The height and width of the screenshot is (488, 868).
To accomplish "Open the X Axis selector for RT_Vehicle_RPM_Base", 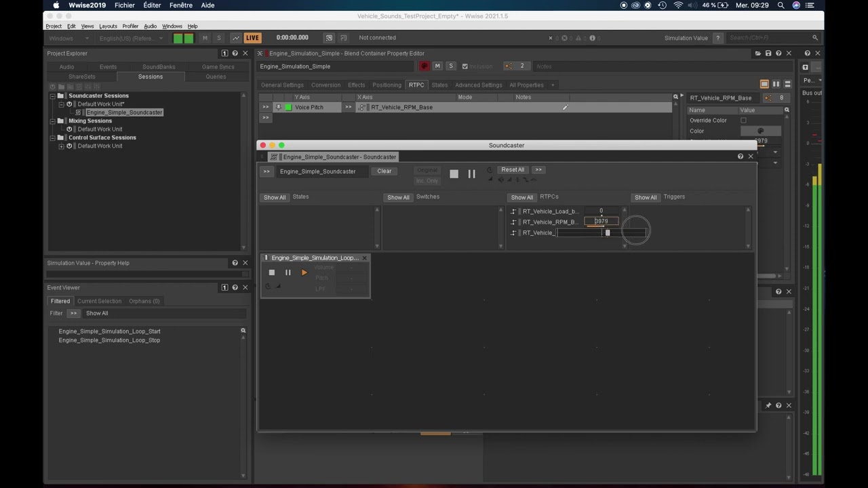I will pyautogui.click(x=349, y=107).
